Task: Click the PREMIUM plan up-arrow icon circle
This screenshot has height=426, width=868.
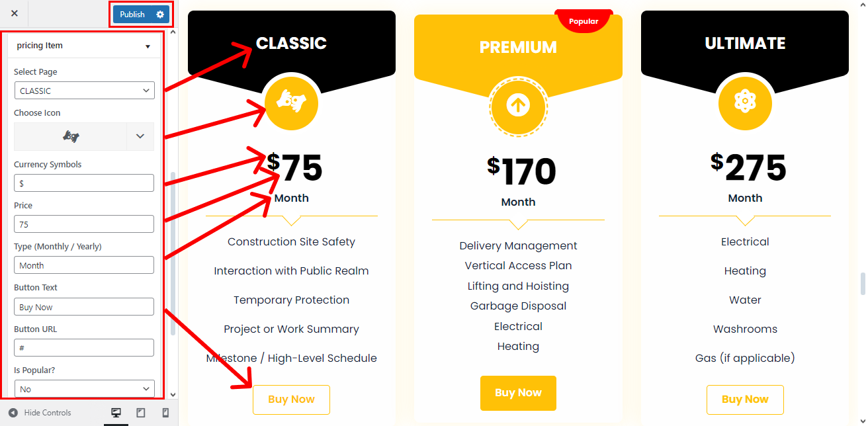Action: [x=518, y=106]
